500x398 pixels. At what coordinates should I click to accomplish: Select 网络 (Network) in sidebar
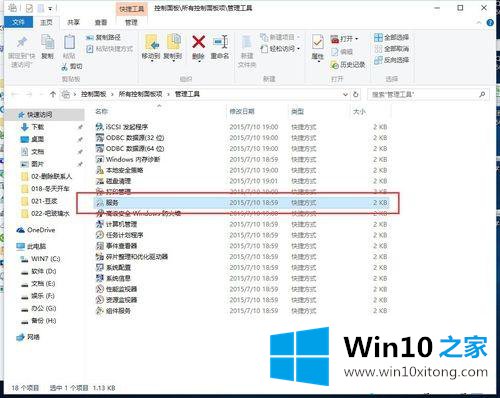tap(33, 337)
